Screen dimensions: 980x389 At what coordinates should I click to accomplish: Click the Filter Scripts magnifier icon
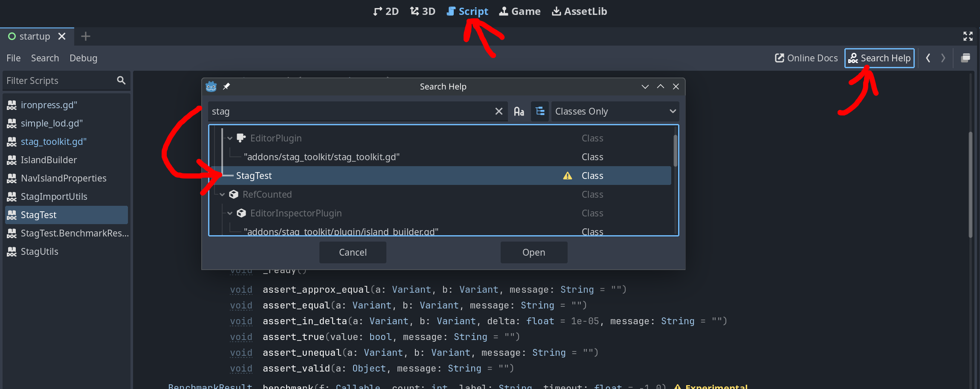pyautogui.click(x=121, y=81)
